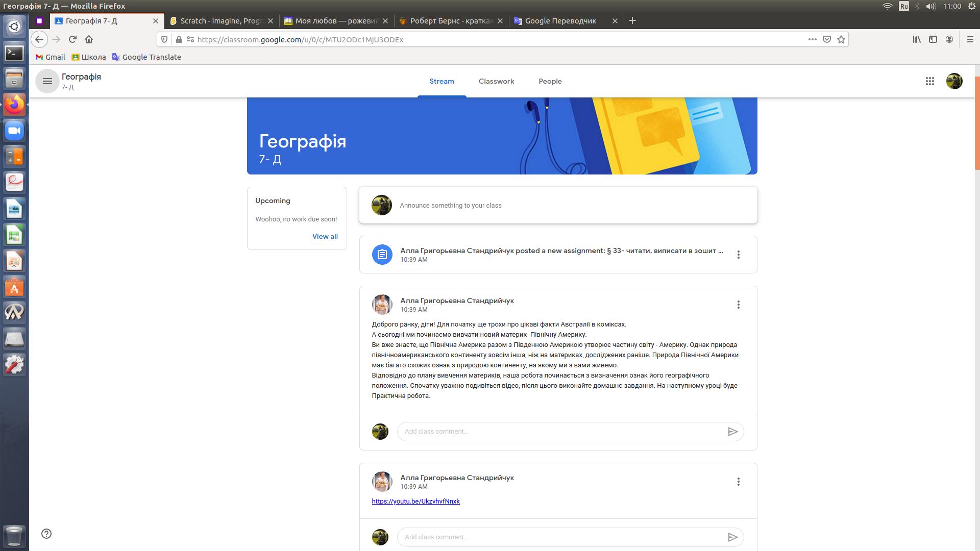
Task: Bookmark this page with the star icon
Action: pyautogui.click(x=841, y=39)
